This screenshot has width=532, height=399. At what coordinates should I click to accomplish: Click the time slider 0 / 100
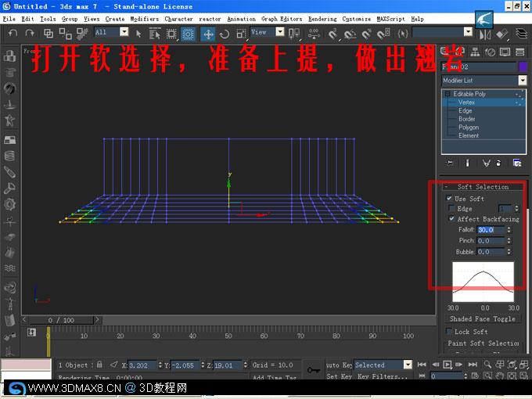pos(61,320)
